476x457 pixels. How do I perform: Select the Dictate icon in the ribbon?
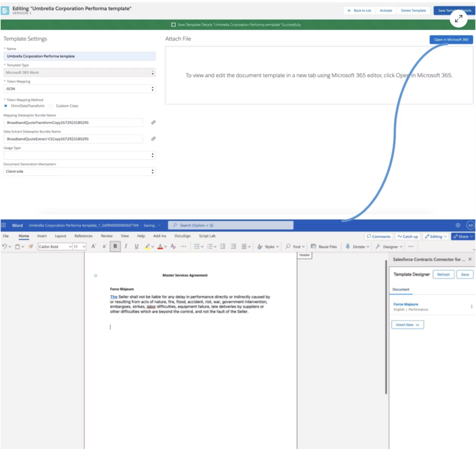(348, 247)
